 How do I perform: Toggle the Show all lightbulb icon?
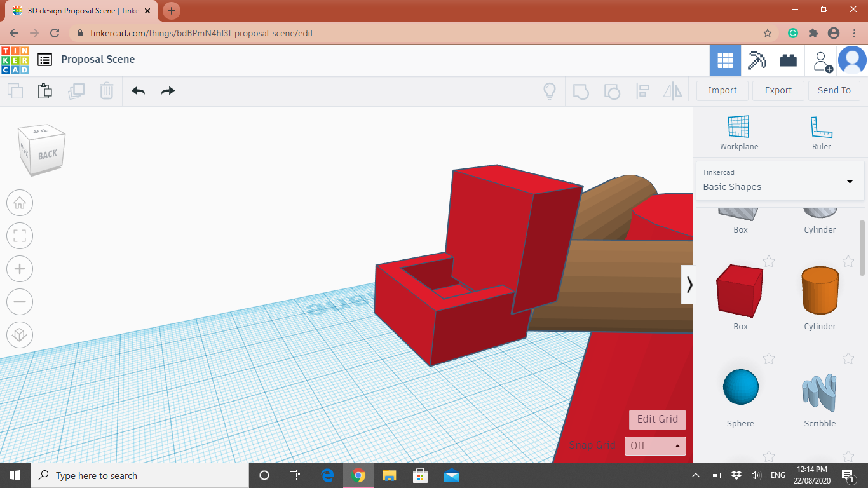(x=550, y=91)
